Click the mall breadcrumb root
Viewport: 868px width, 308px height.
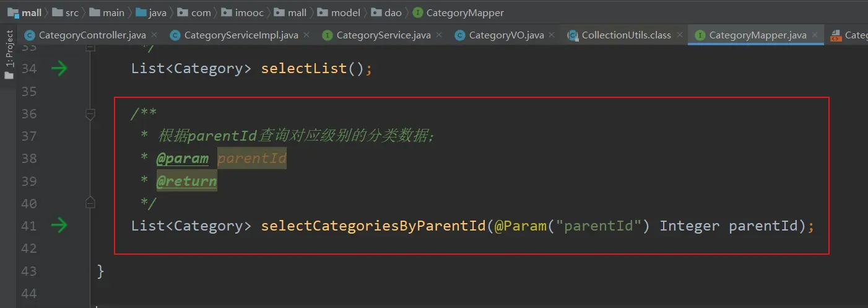point(25,12)
